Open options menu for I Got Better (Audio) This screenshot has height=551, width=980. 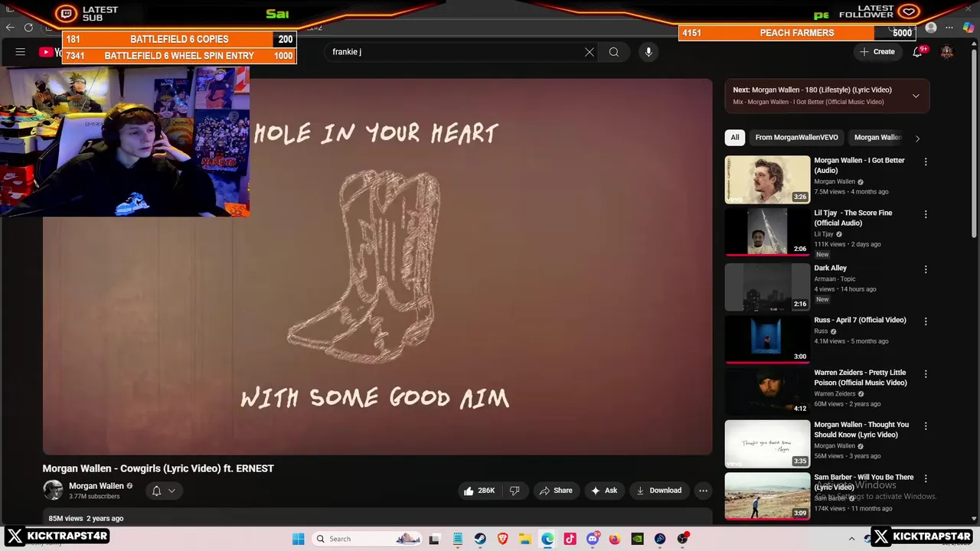(x=926, y=161)
